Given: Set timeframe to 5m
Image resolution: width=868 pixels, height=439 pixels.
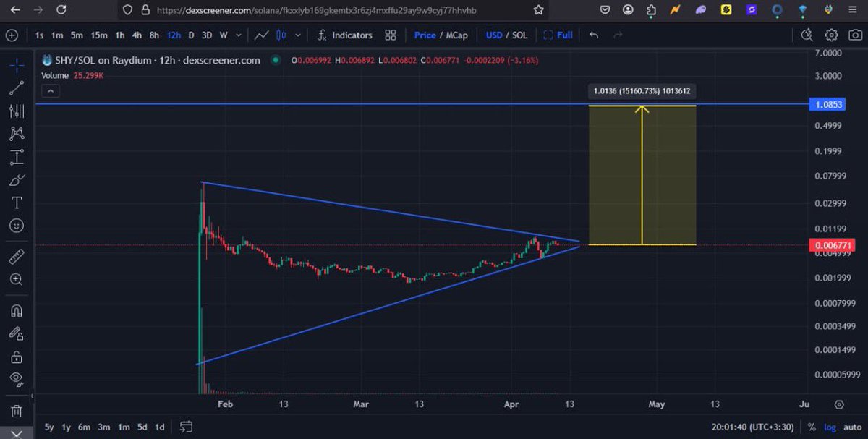Looking at the screenshot, I should (x=77, y=35).
